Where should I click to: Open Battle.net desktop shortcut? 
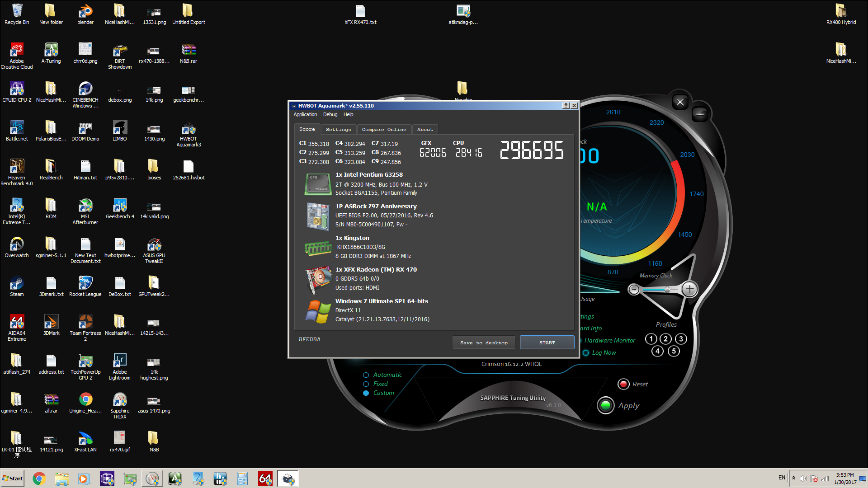click(17, 131)
